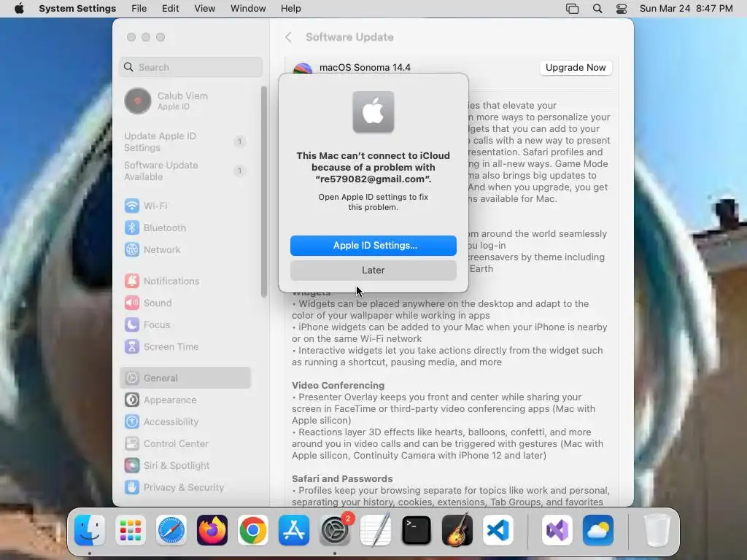The image size is (747, 560).
Task: Open Launchpad in the Dock
Action: coord(131,530)
